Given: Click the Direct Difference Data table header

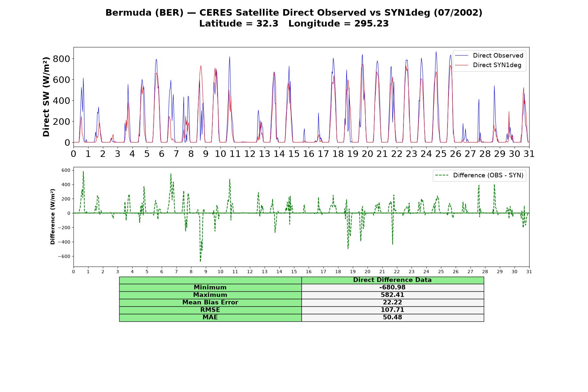Looking at the screenshot, I should tap(393, 280).
